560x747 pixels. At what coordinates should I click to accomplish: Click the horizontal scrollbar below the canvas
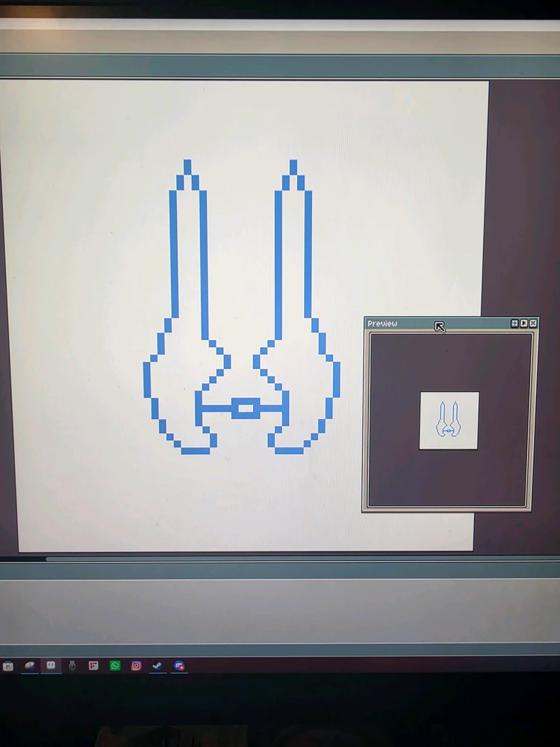click(x=303, y=559)
